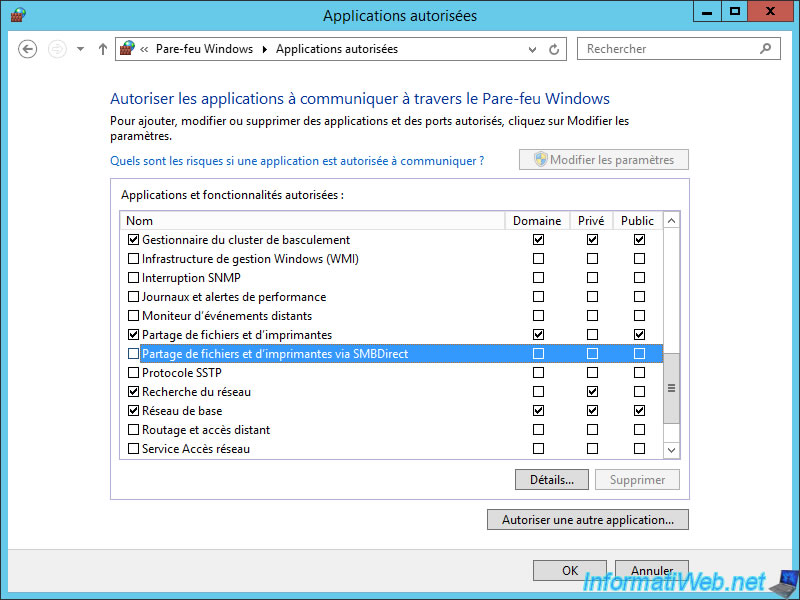Open the risks help link

tap(297, 161)
